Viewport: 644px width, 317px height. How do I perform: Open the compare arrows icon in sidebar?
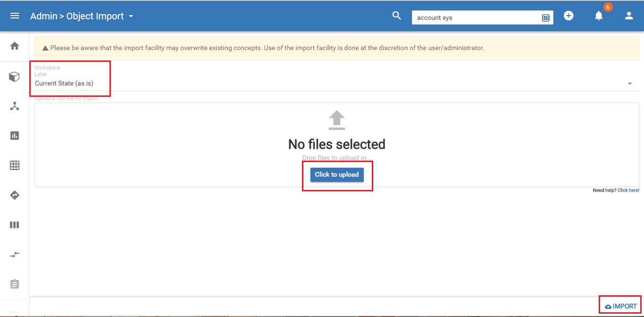pos(15,254)
